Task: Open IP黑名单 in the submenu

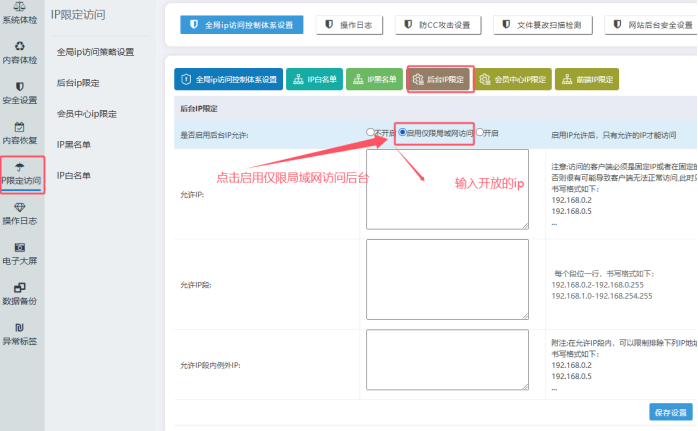Action: pyautogui.click(x=73, y=145)
